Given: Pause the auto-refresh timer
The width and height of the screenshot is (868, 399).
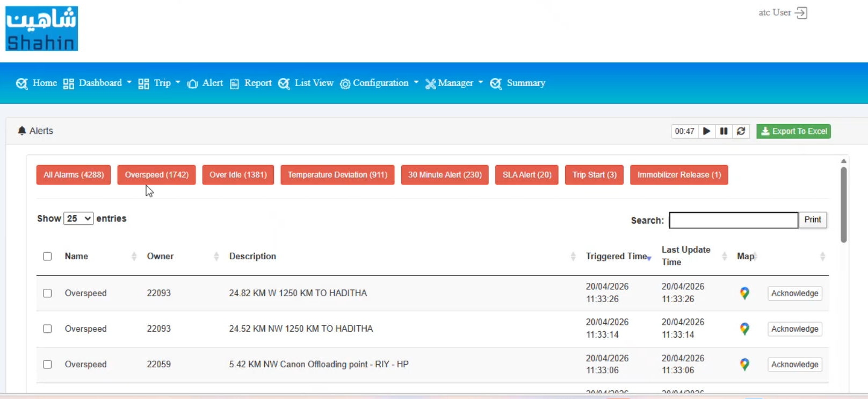Looking at the screenshot, I should (x=724, y=131).
